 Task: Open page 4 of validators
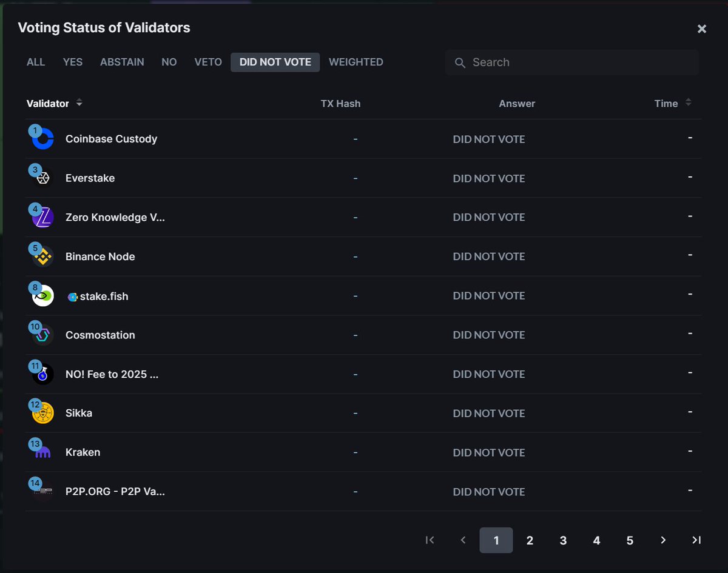click(596, 540)
